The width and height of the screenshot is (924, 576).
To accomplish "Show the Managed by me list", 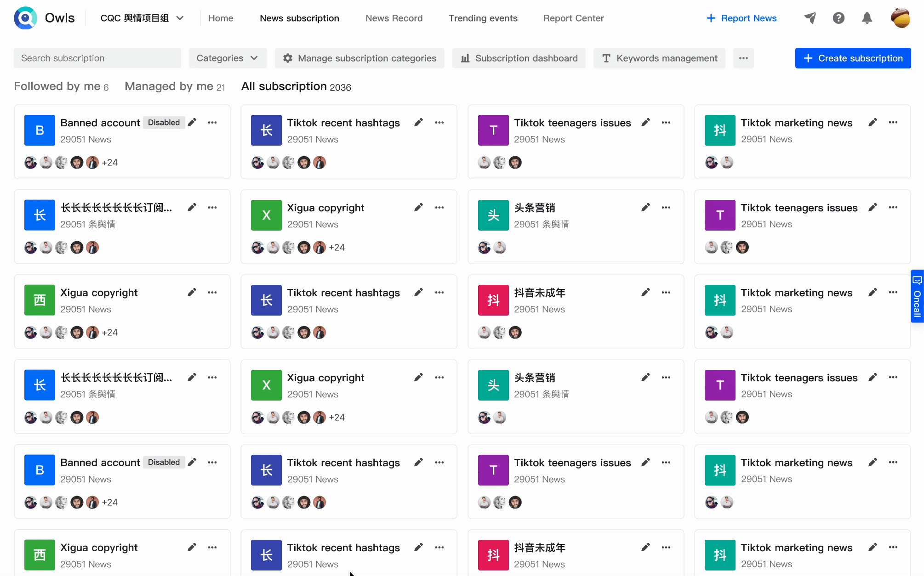I will pyautogui.click(x=175, y=86).
